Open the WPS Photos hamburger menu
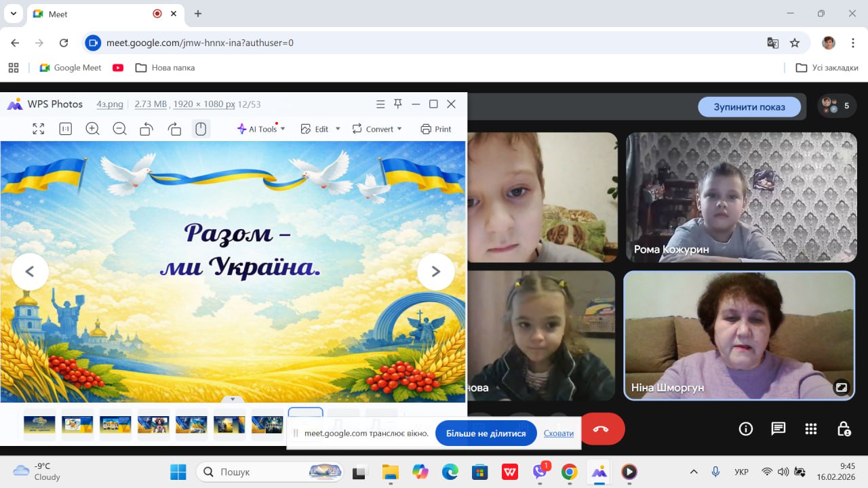Viewport: 868px width, 488px height. click(x=380, y=104)
